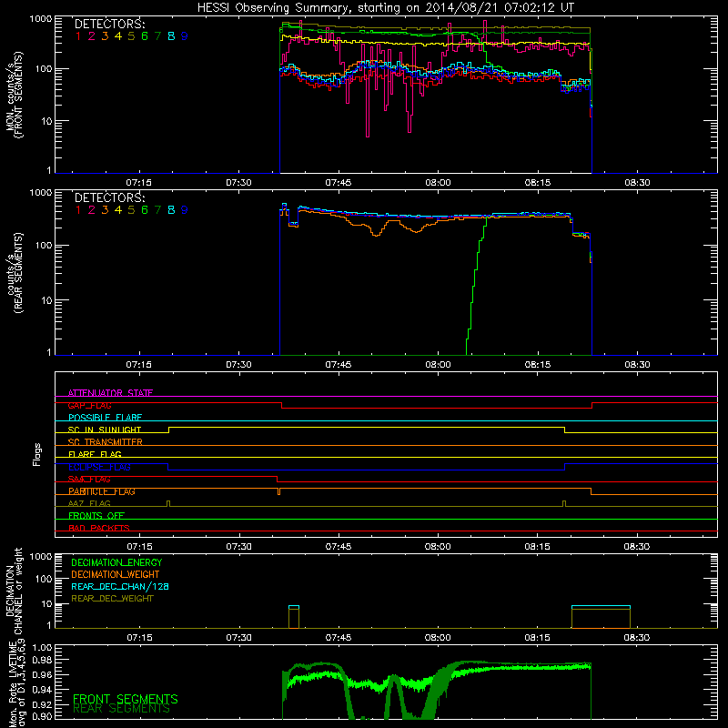Click 0.98 value on livetime axis

[x=42, y=659]
